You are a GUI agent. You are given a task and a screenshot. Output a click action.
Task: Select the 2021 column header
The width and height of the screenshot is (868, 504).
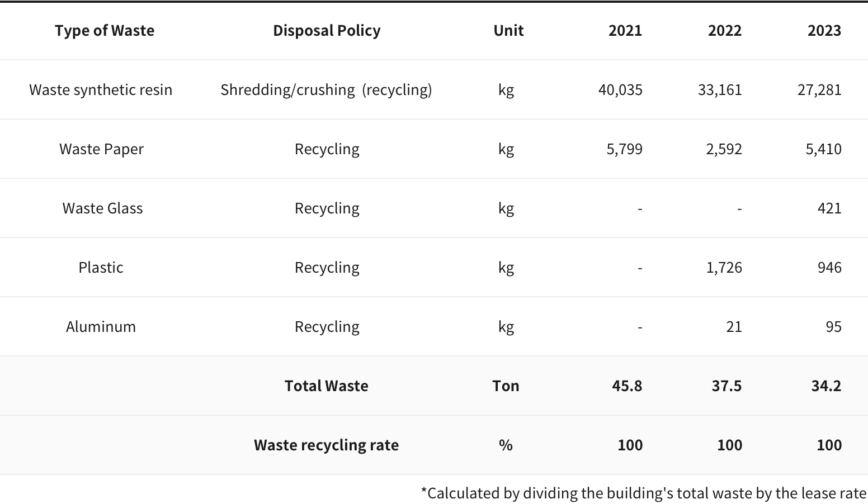pos(625,30)
